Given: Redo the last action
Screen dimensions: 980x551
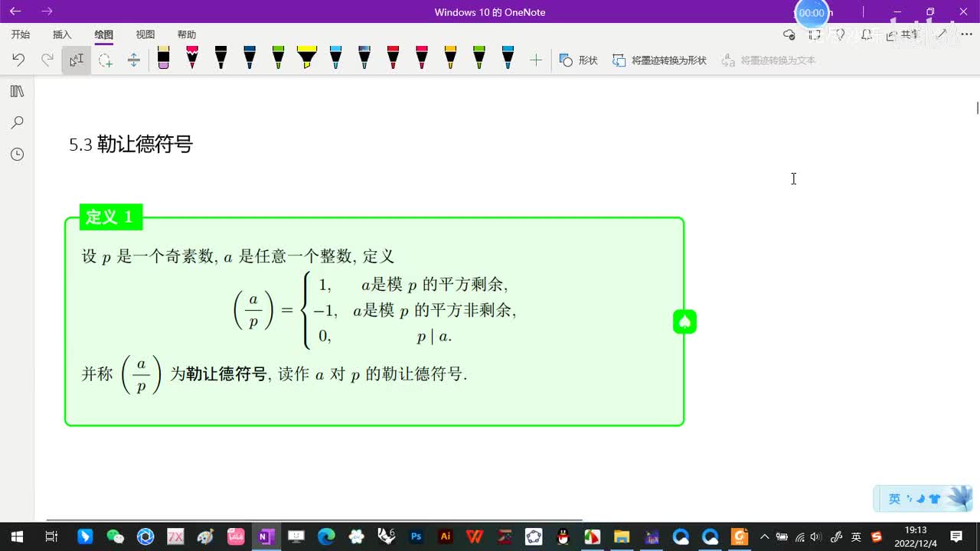Looking at the screenshot, I should pos(47,60).
